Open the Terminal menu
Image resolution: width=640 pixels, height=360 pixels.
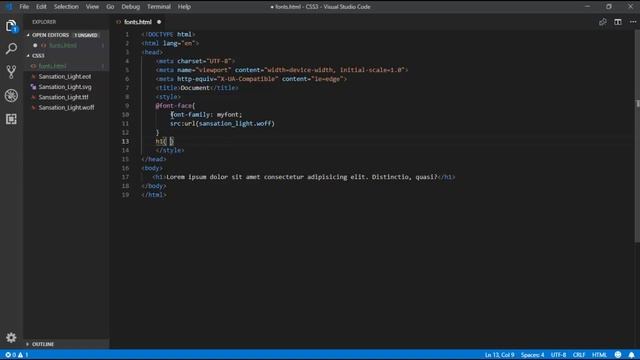(x=158, y=7)
